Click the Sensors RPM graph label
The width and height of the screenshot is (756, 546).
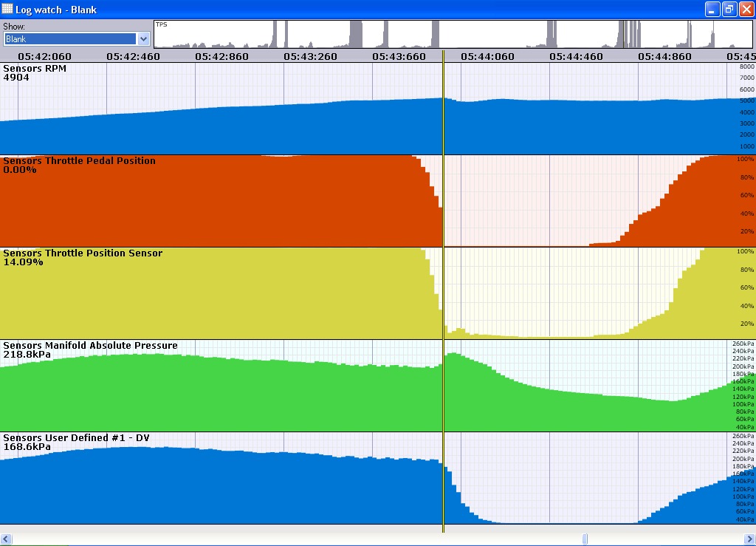pyautogui.click(x=35, y=69)
